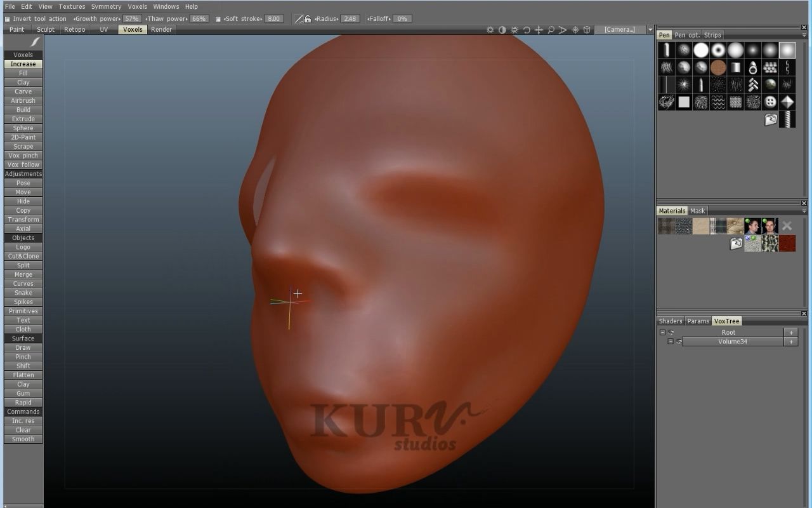Click the gray X remove material icon
Viewport: 812px width, 508px height.
pyautogui.click(x=787, y=225)
